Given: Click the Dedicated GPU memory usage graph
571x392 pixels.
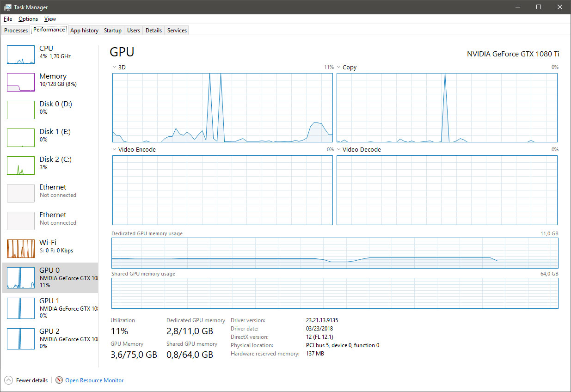Looking at the screenshot, I should pos(335,253).
